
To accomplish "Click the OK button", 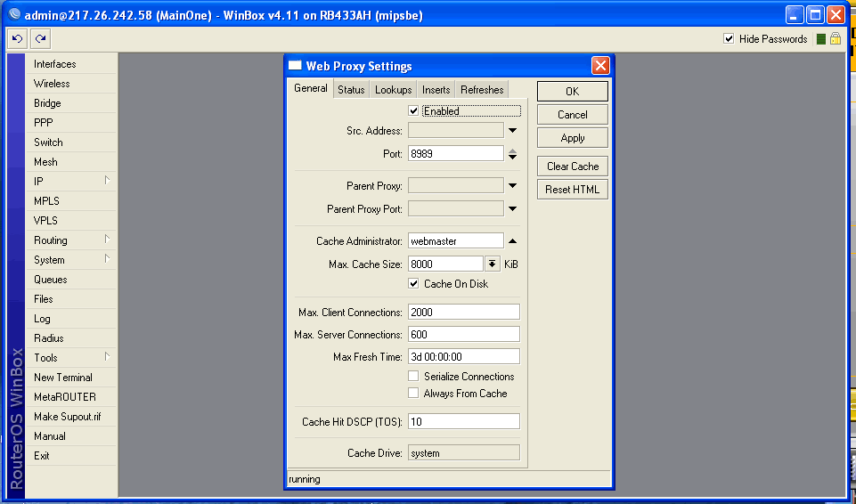I will click(572, 92).
